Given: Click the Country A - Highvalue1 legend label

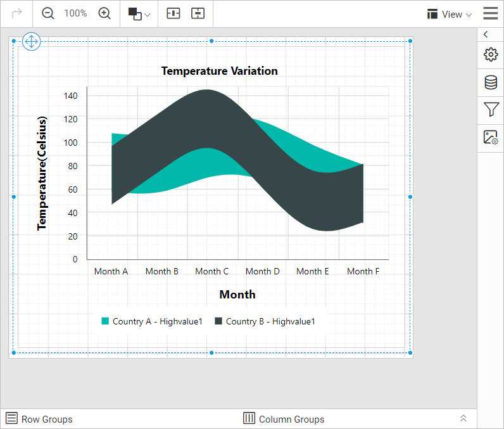Looking at the screenshot, I should (x=158, y=321).
